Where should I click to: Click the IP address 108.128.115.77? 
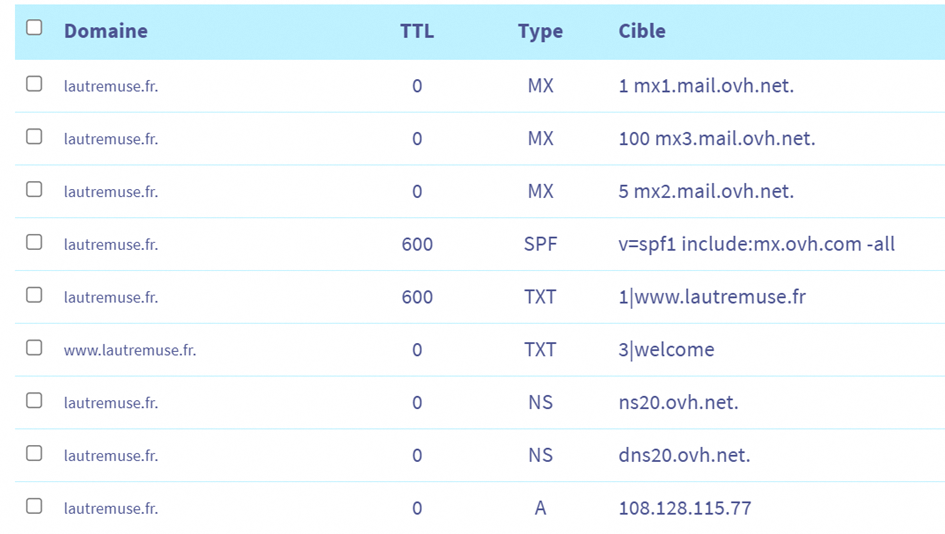(x=685, y=508)
